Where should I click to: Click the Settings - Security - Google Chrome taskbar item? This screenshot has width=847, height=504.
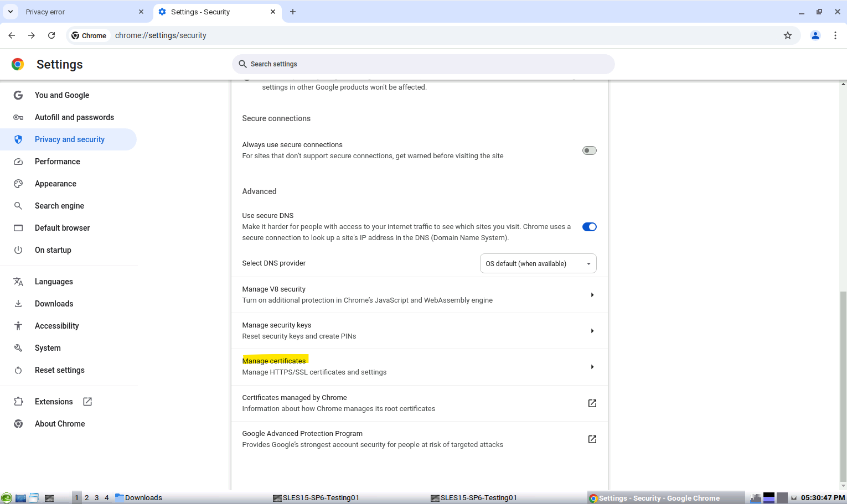[666, 498]
